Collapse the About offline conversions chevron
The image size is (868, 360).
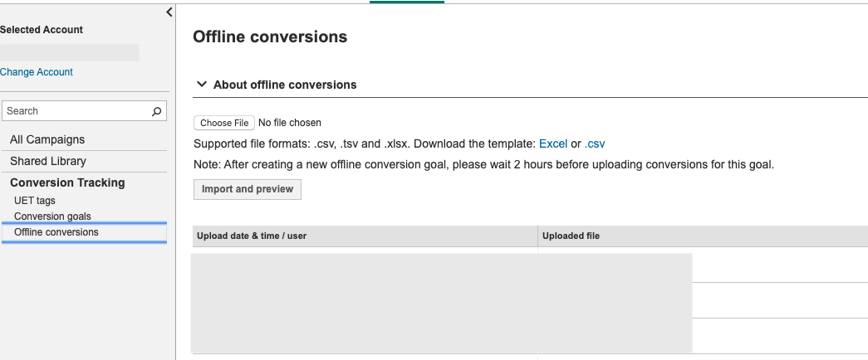pos(202,85)
